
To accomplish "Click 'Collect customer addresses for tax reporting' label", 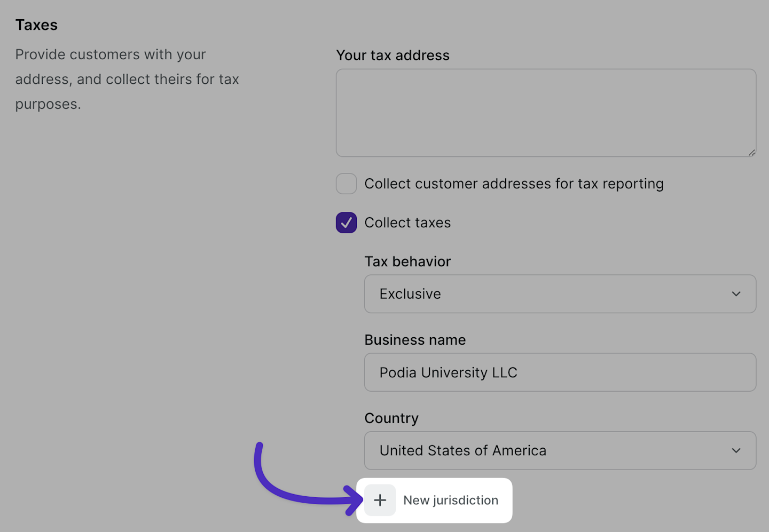I will (514, 184).
